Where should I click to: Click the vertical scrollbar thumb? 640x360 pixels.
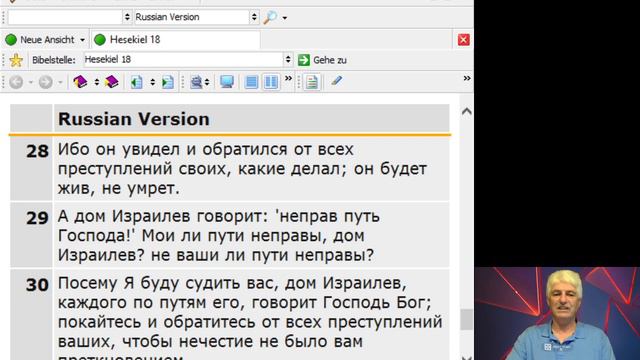pyautogui.click(x=467, y=319)
